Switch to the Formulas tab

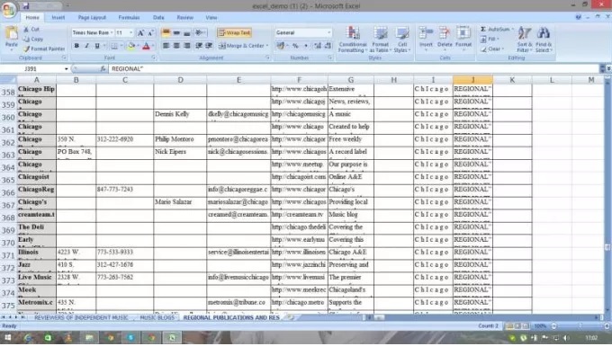(130, 18)
